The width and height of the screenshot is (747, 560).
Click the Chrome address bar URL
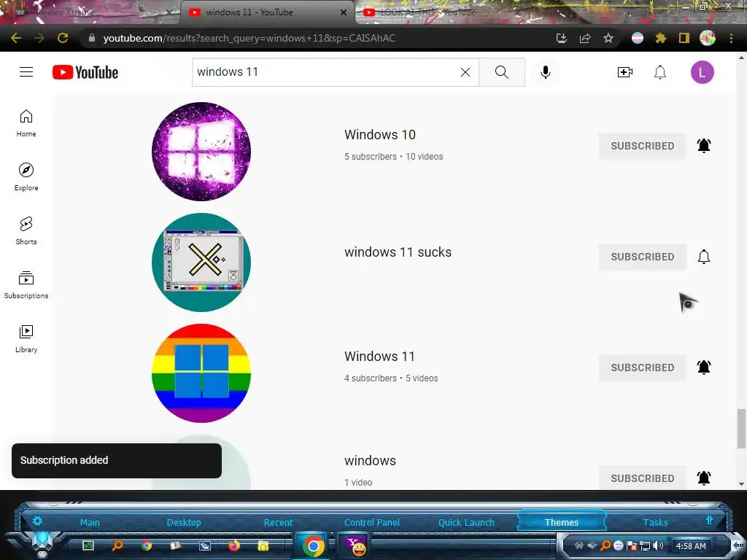(x=249, y=38)
